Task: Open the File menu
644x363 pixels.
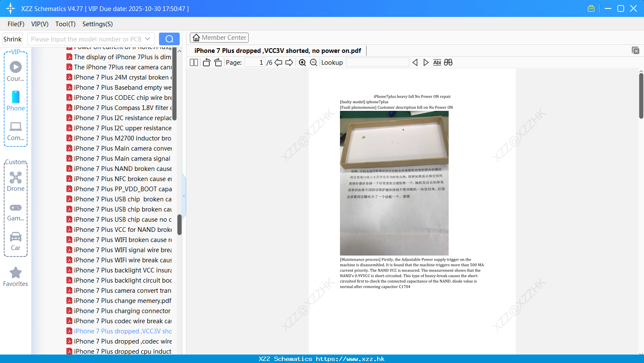Action: pos(16,24)
